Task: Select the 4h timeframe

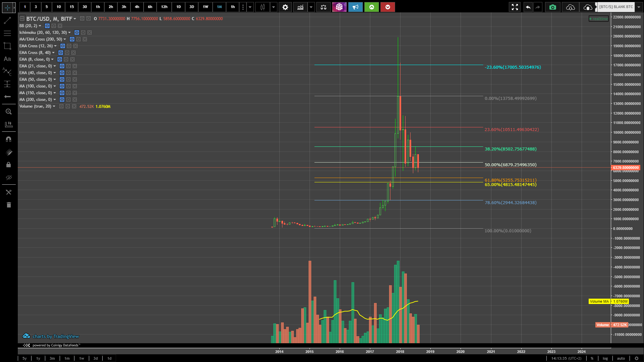Action: 137,7
